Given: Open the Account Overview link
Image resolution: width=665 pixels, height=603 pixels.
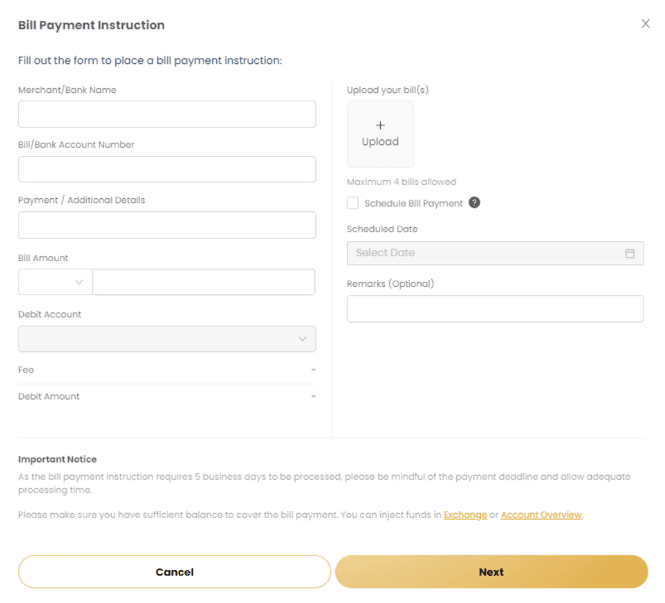Looking at the screenshot, I should pyautogui.click(x=541, y=515).
